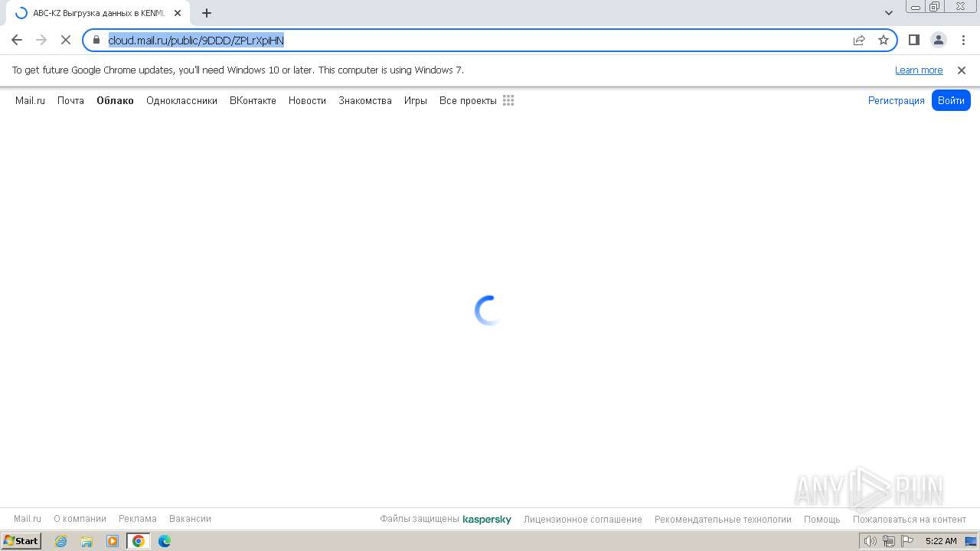The height and width of the screenshot is (551, 980).
Task: Open volume speaker tray icon
Action: point(870,541)
